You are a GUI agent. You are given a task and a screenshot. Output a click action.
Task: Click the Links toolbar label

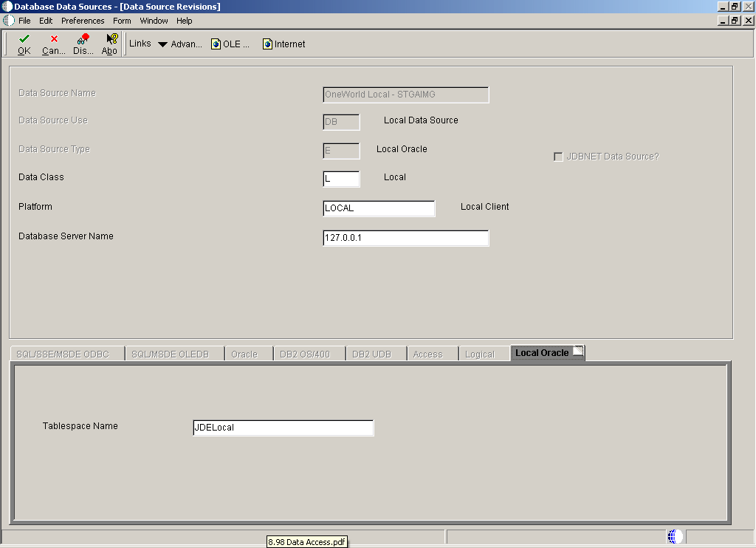[x=140, y=44]
